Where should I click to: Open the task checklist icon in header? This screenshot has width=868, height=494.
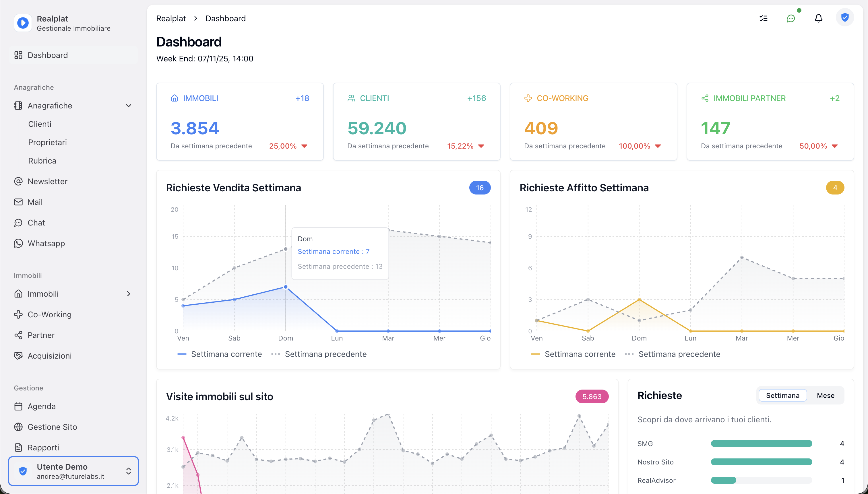[x=764, y=18]
